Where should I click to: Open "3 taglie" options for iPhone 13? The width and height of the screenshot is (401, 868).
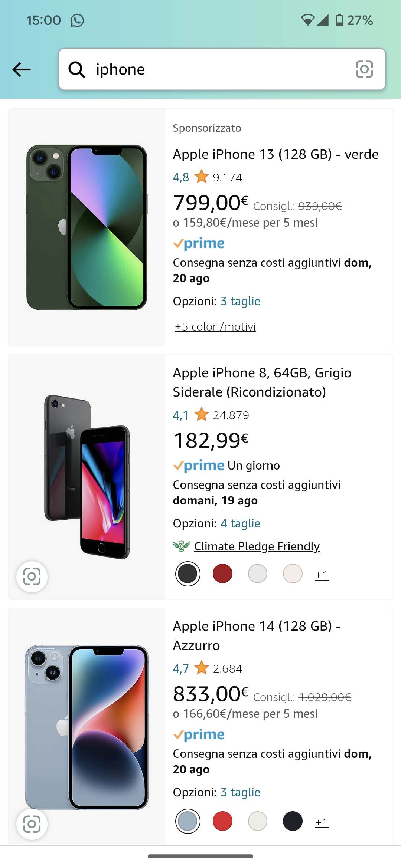click(x=240, y=301)
